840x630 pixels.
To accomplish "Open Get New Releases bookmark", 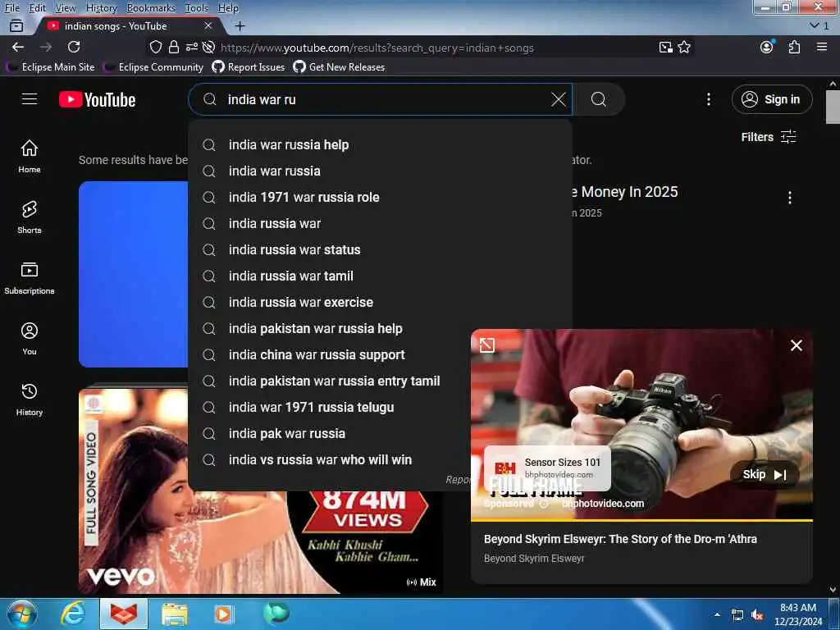I will coord(339,67).
